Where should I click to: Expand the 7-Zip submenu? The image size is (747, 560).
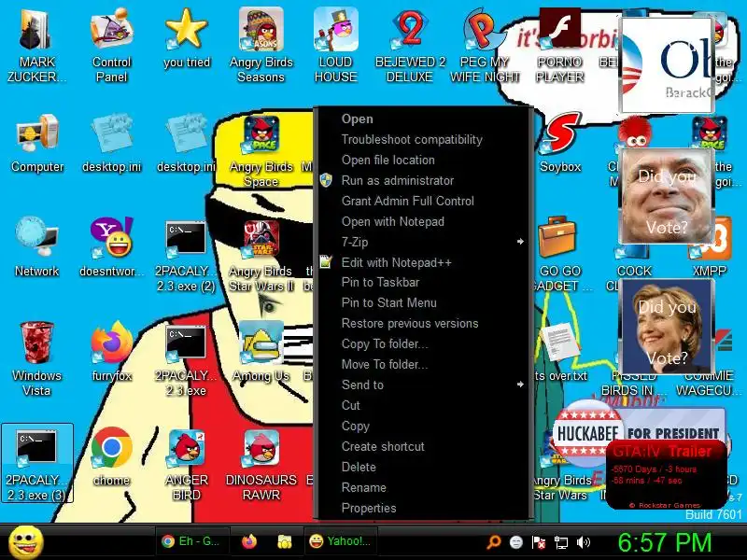pyautogui.click(x=424, y=242)
